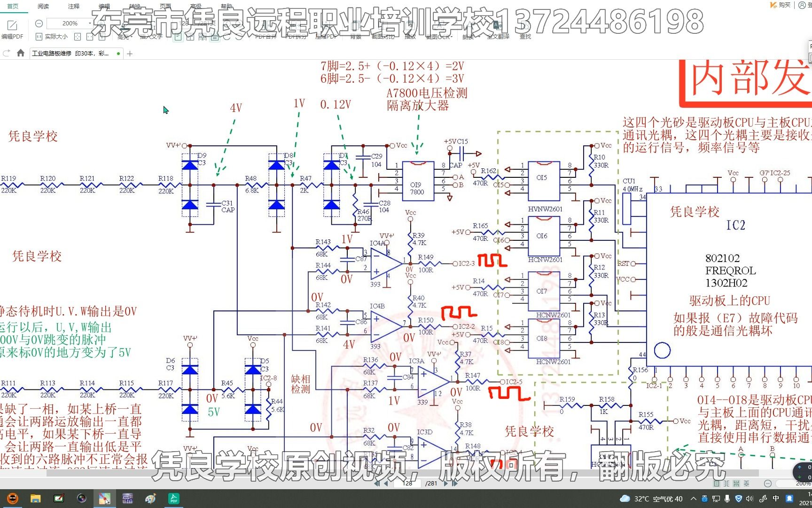Click the volume speaker tray icon

(749, 499)
